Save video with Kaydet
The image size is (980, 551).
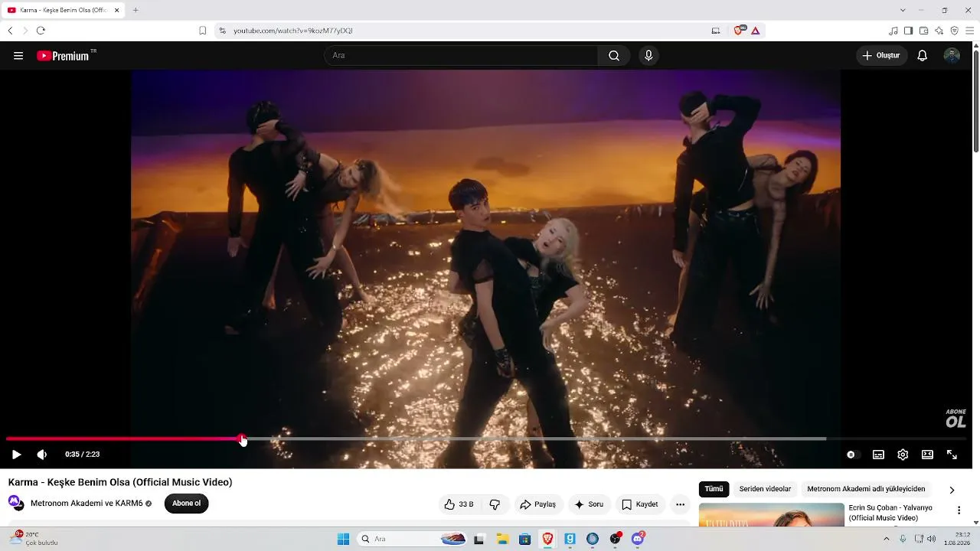point(640,504)
